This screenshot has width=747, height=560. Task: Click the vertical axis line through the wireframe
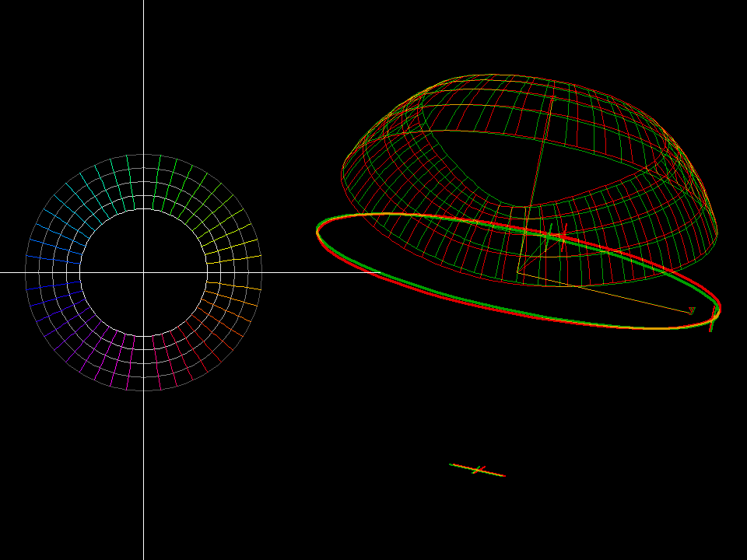click(540, 166)
